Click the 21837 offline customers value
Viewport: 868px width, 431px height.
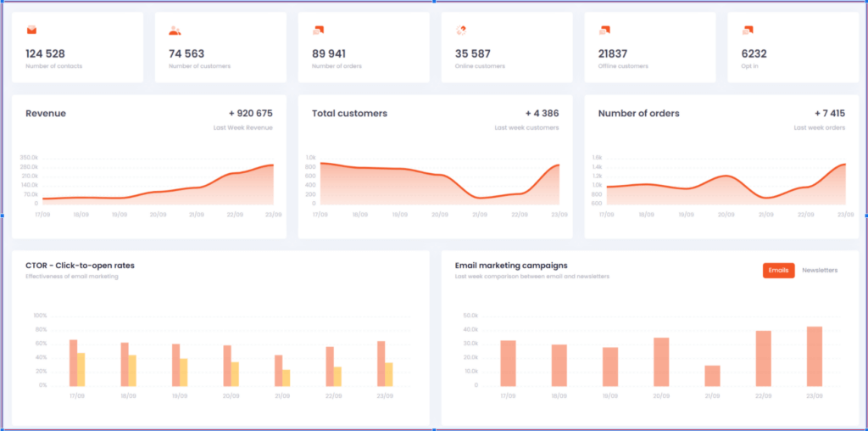614,53
